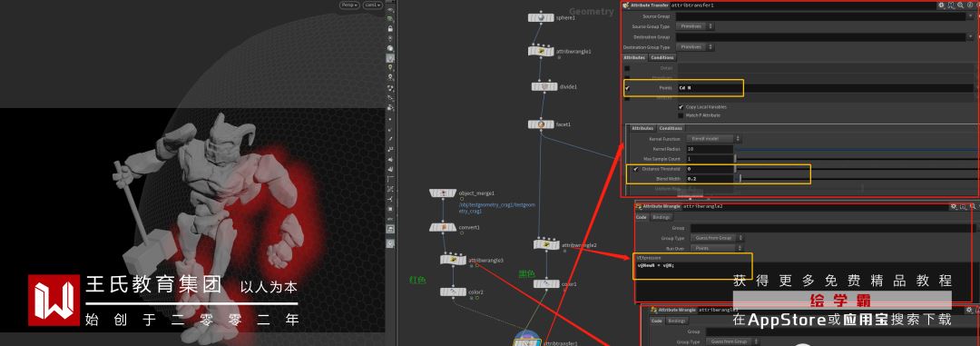Enable Match P Attribute checkbox
This screenshot has width=980, height=346.
(681, 115)
